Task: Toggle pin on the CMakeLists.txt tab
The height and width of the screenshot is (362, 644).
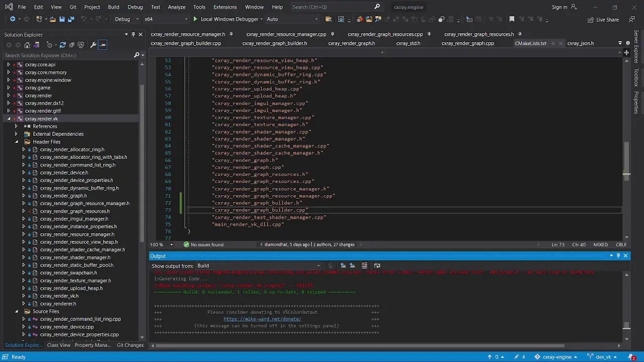Action: pos(552,43)
